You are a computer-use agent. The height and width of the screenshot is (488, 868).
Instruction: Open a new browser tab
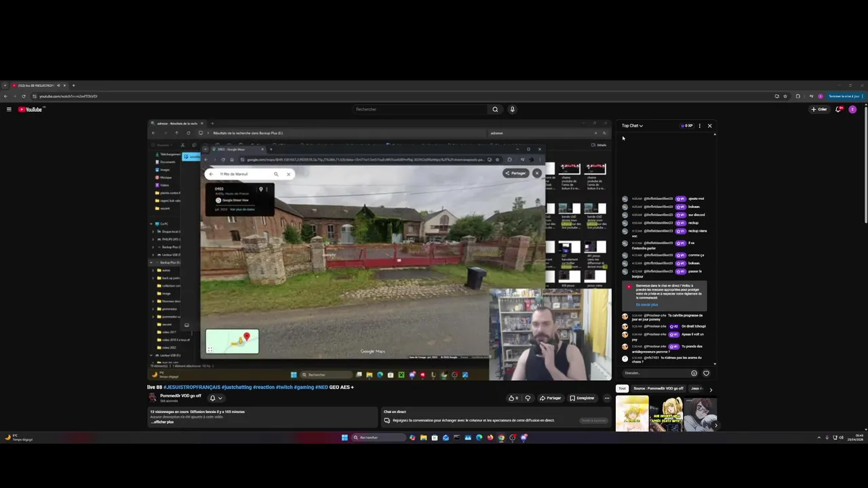73,85
